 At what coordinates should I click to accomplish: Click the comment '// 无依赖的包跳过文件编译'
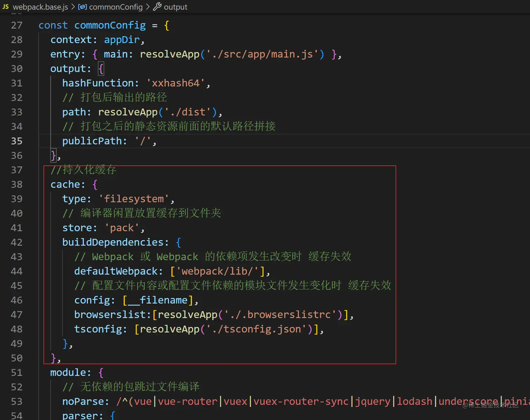coord(131,387)
